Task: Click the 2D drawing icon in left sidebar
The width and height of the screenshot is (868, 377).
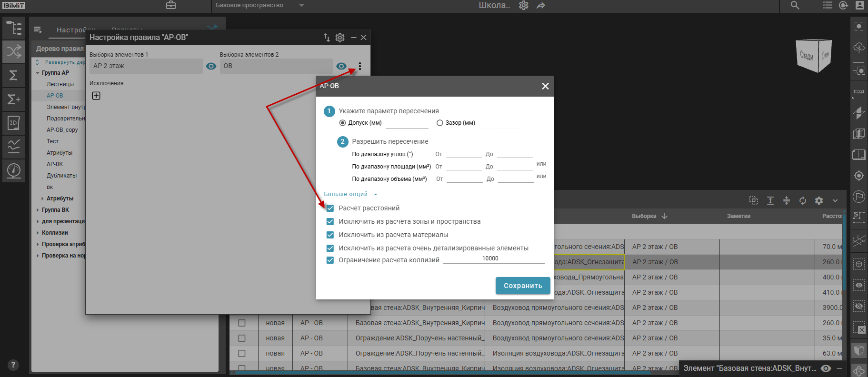Action: pos(14,123)
